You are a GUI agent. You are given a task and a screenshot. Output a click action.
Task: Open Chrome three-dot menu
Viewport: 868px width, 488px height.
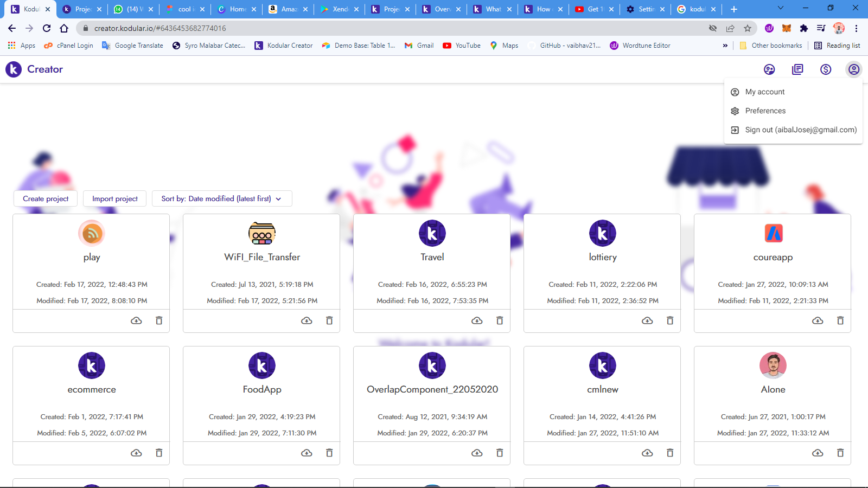coord(856,28)
